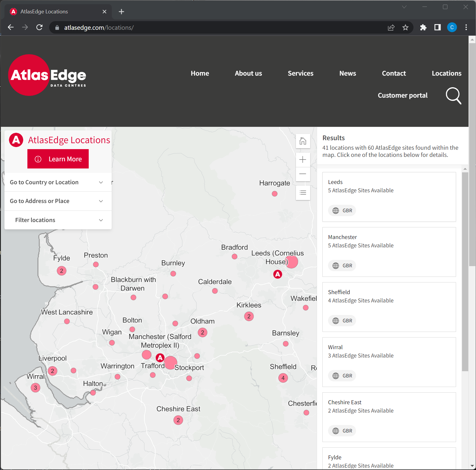Go back using the browser back arrow
Image resolution: width=476 pixels, height=470 pixels.
click(11, 27)
